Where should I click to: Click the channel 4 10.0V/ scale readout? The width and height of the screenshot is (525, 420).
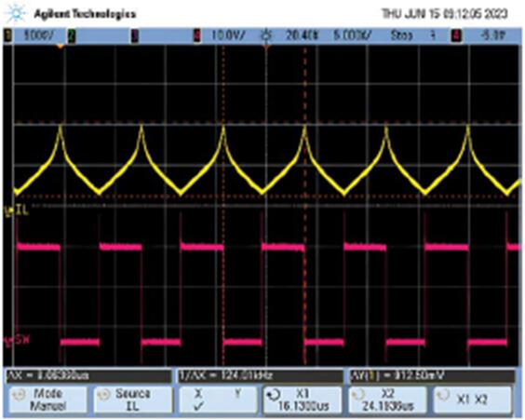pyautogui.click(x=228, y=35)
